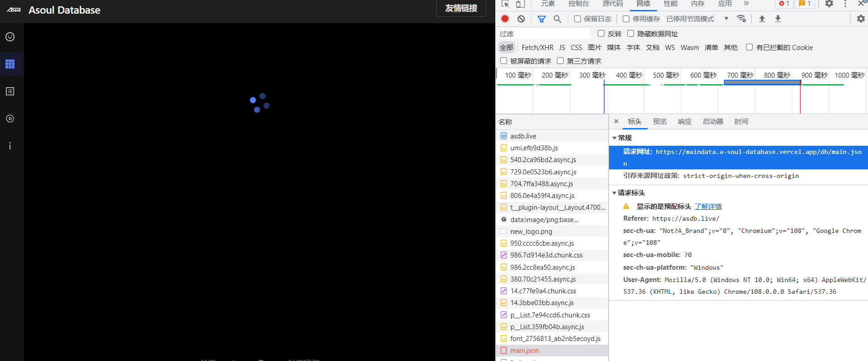Close the request details pane
The width and height of the screenshot is (868, 361).
pyautogui.click(x=616, y=121)
